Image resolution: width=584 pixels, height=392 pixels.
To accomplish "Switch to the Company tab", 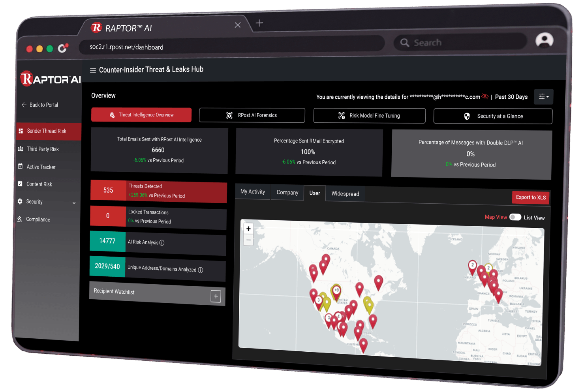I will click(x=287, y=192).
